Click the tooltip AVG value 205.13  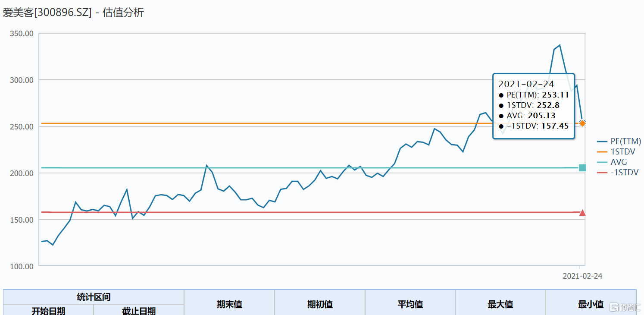coord(541,116)
